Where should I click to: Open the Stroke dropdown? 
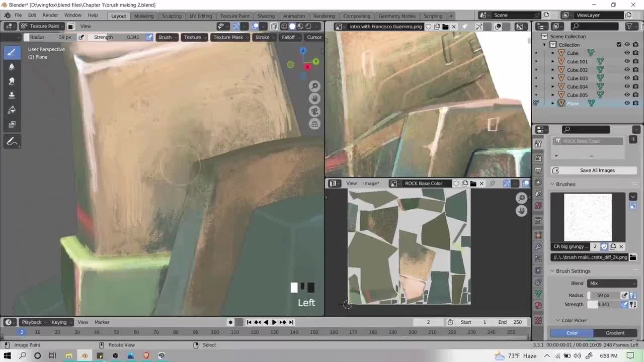(x=265, y=37)
